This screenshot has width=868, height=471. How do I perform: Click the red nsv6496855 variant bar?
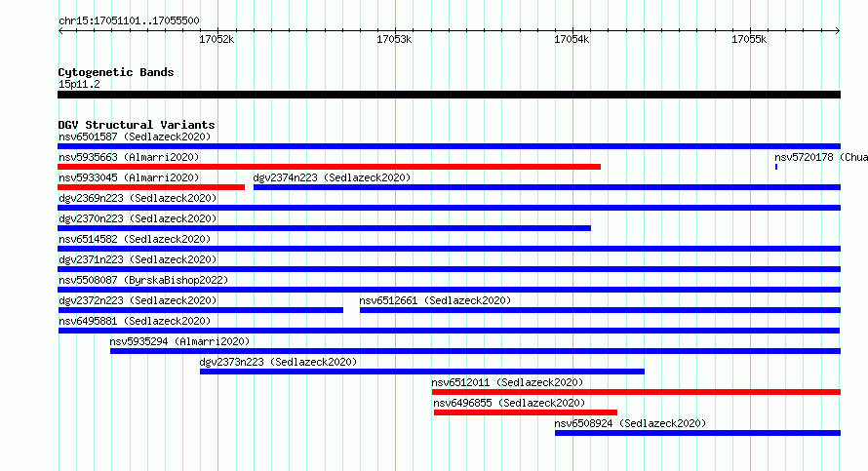[x=526, y=412]
